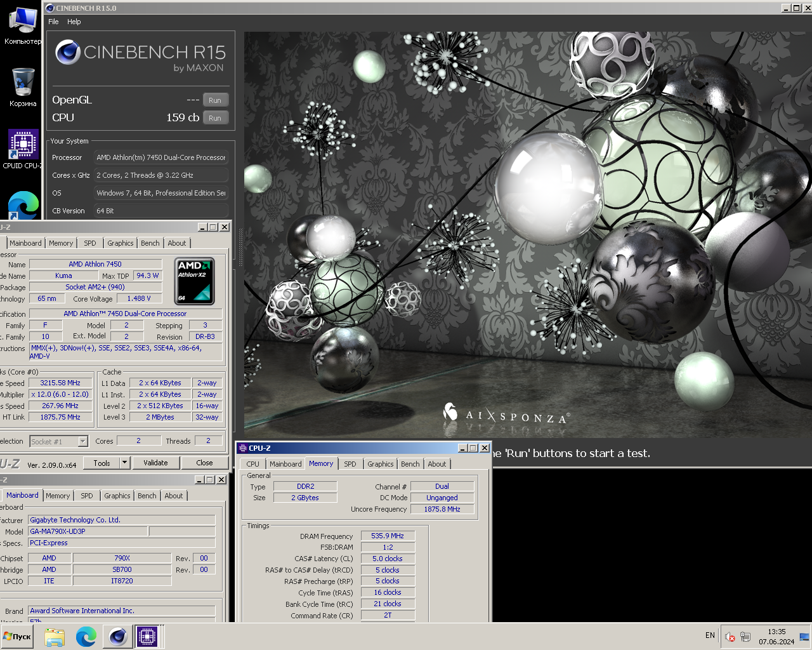Click the rendered scene image in Cinebench
The image size is (812, 650).
point(528,235)
